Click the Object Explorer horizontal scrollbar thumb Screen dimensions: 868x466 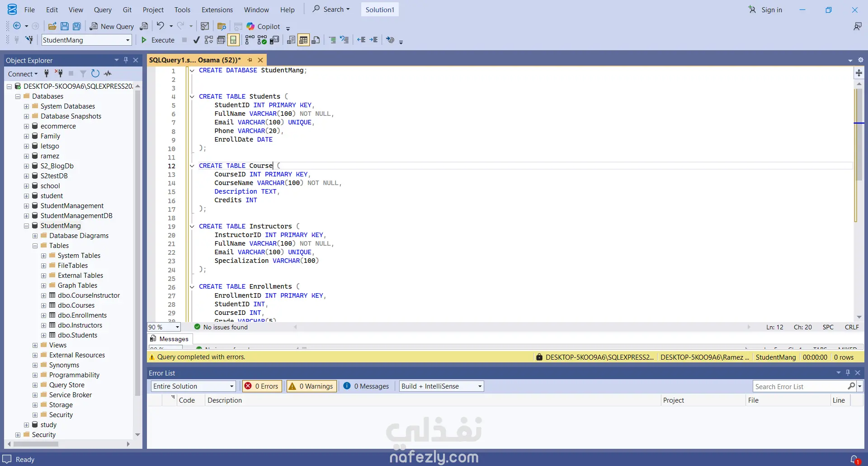coord(36,444)
